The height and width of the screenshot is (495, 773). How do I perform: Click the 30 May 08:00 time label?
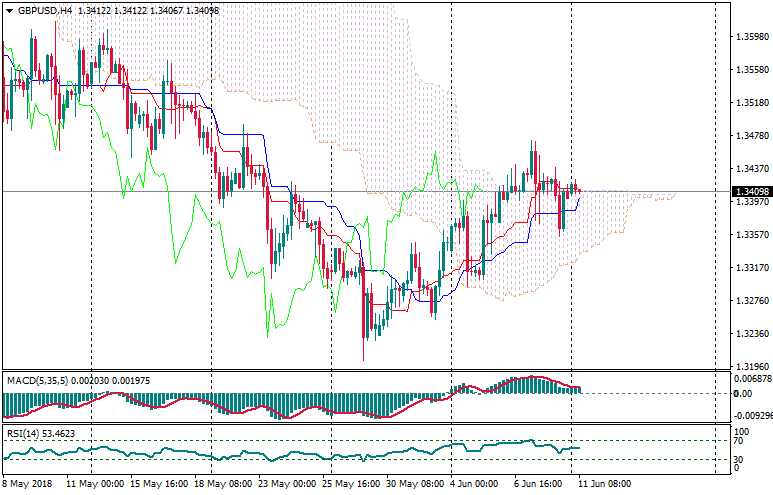pyautogui.click(x=414, y=483)
